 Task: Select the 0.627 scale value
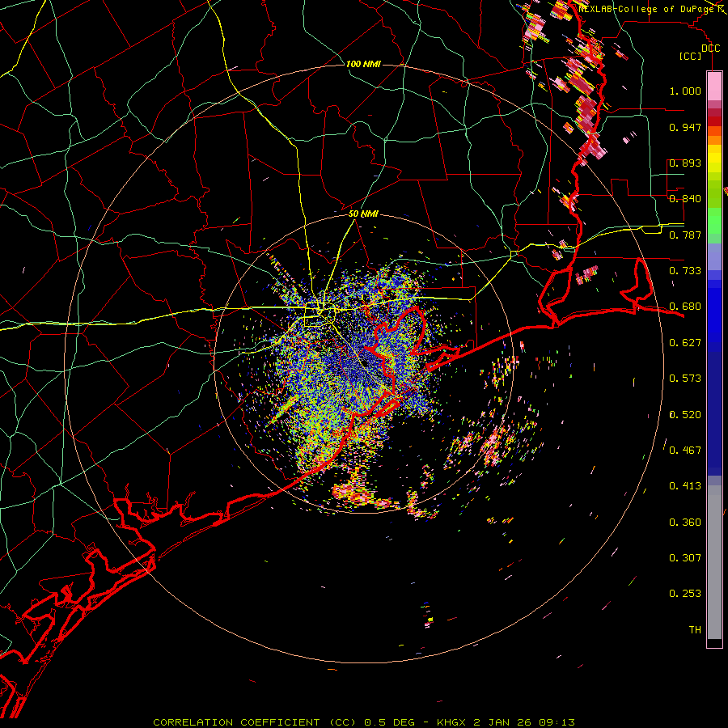point(685,343)
